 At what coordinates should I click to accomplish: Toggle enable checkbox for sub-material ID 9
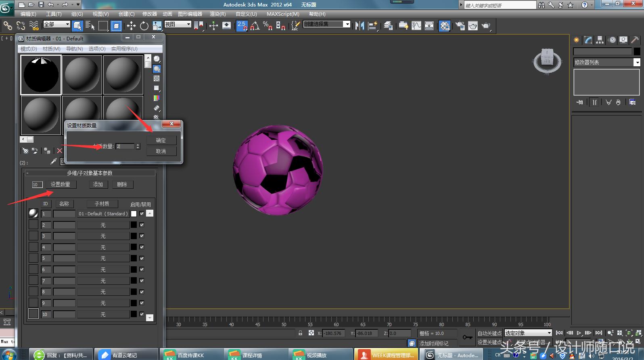[x=142, y=303]
